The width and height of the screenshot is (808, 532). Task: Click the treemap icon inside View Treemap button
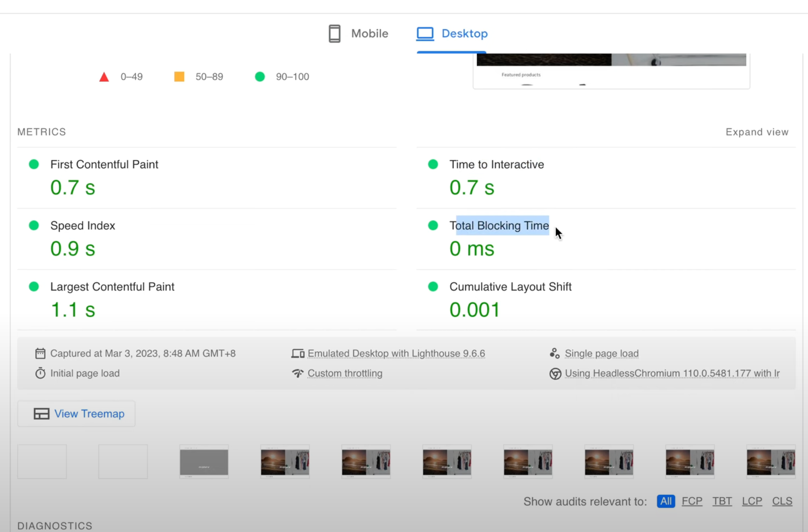click(x=41, y=414)
